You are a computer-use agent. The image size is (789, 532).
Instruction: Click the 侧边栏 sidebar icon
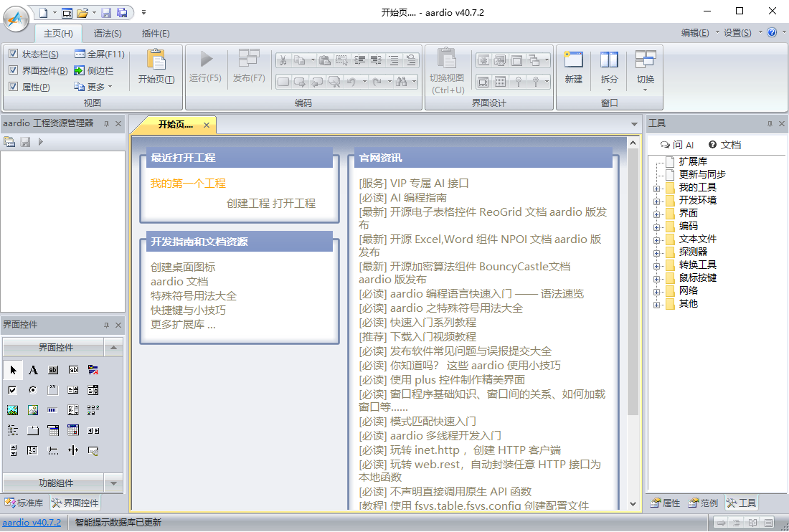80,70
